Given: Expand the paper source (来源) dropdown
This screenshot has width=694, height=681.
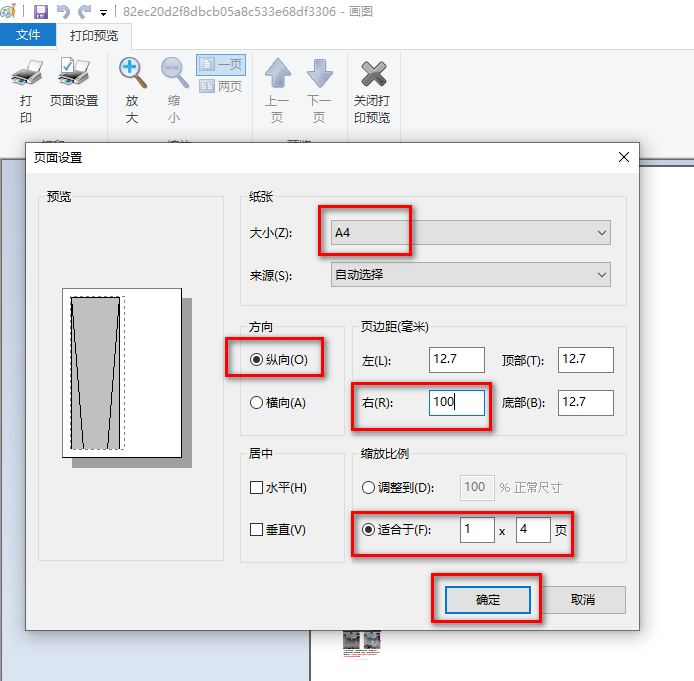Looking at the screenshot, I should (x=470, y=274).
